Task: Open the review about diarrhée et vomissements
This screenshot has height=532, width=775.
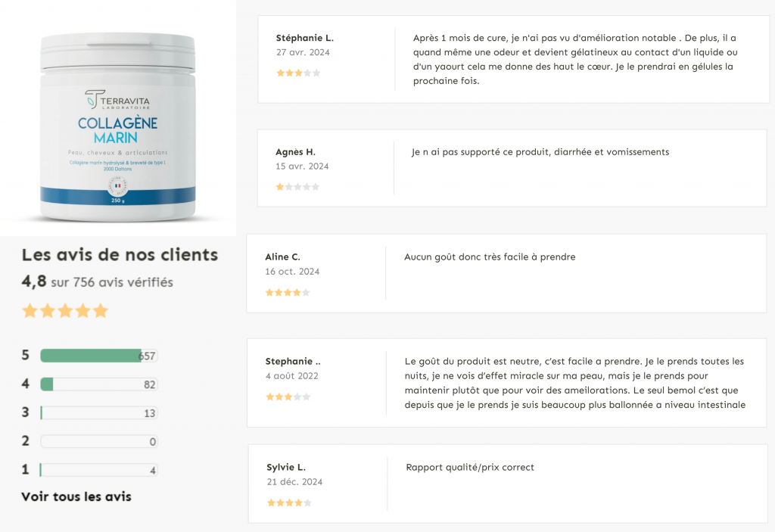Action: click(540, 152)
